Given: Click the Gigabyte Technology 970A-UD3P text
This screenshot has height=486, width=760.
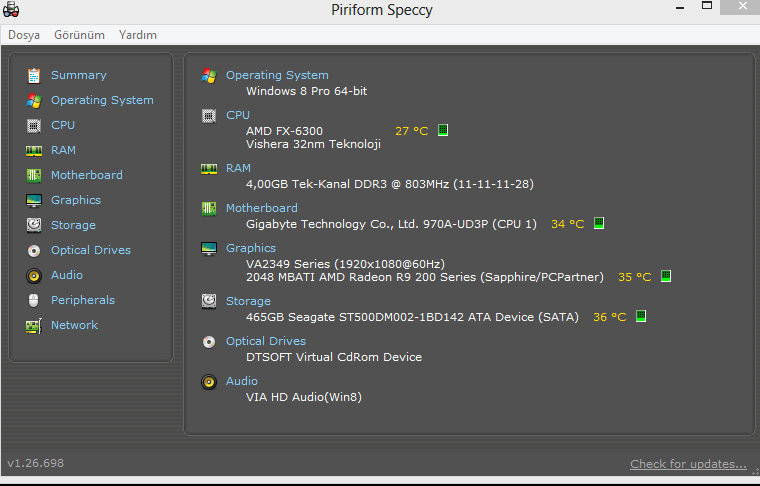Looking at the screenshot, I should 391,224.
